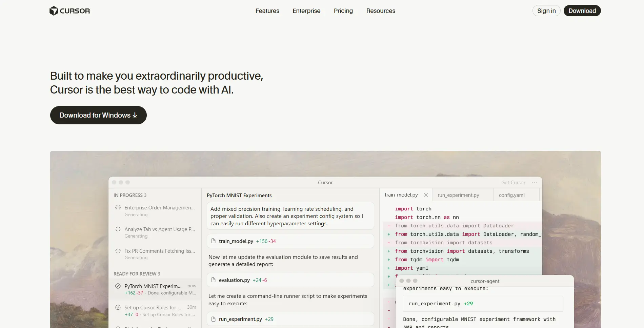644x328 pixels.
Task: Close the train_model.py tab
Action: 426,195
